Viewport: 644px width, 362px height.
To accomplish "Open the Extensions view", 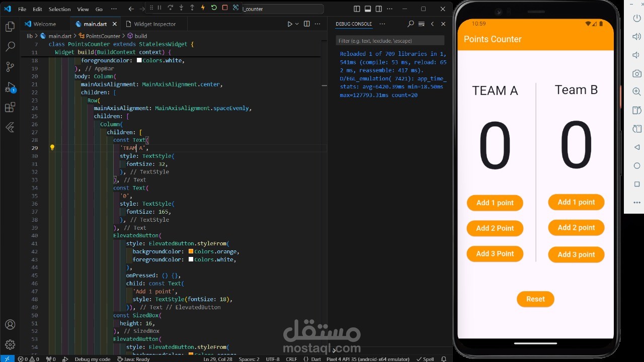I will pyautogui.click(x=10, y=108).
